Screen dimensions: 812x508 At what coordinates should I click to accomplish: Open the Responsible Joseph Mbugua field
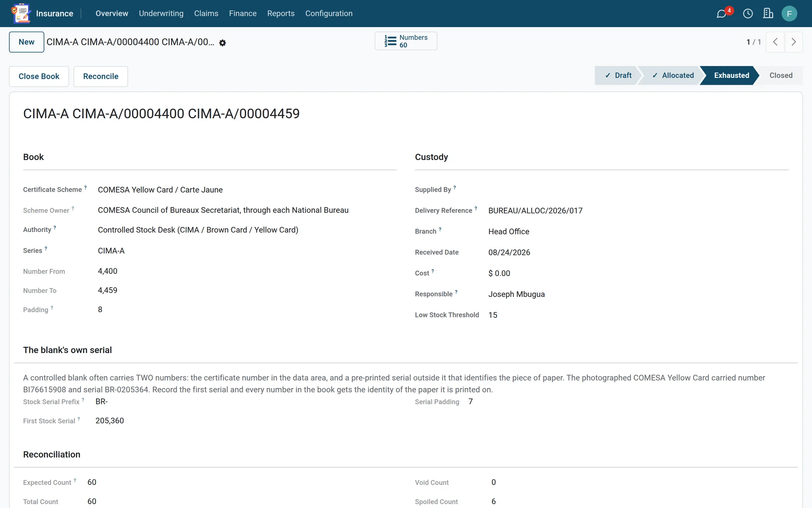638,294
